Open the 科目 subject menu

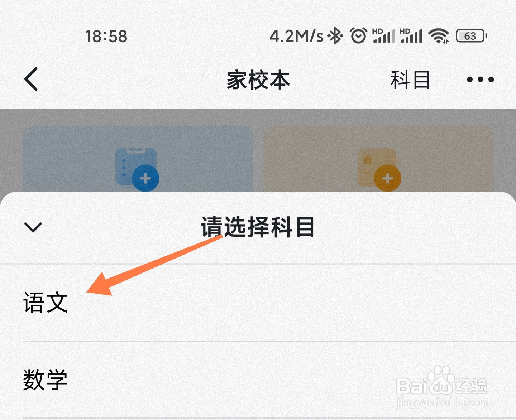pyautogui.click(x=410, y=80)
